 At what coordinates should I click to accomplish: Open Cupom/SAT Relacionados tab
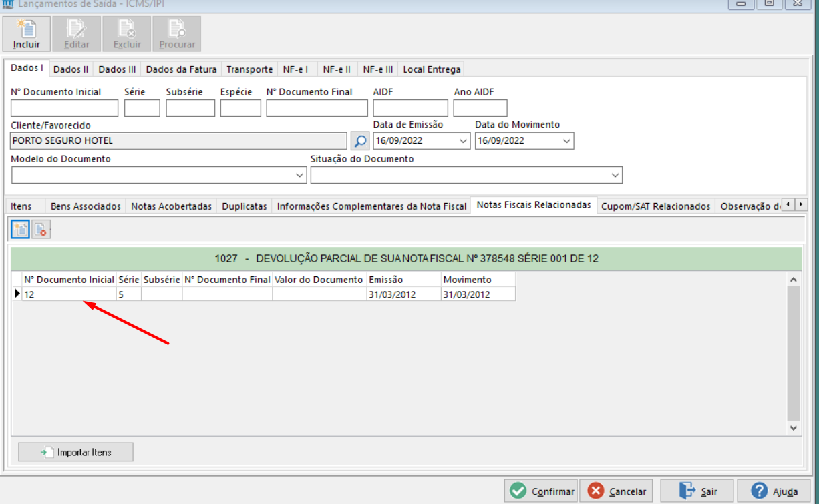coord(655,206)
